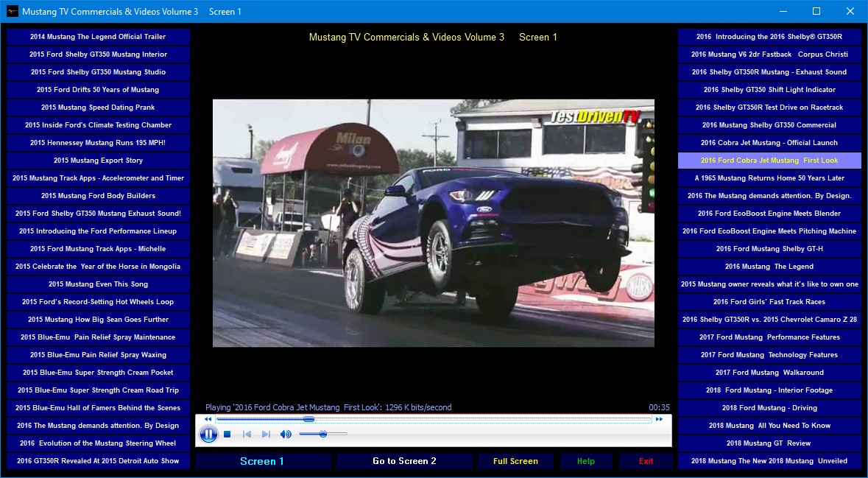Play 2014 Mustang The Legend Official Trailer

(98, 37)
